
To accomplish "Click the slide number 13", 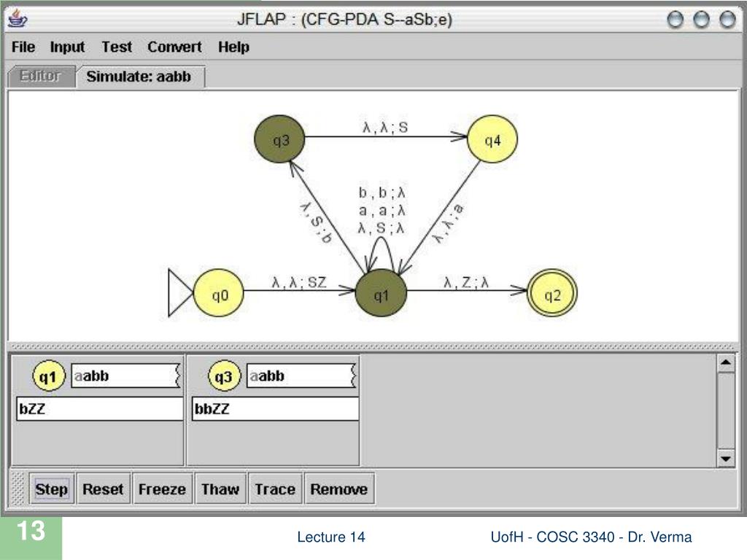I will 31,531.
